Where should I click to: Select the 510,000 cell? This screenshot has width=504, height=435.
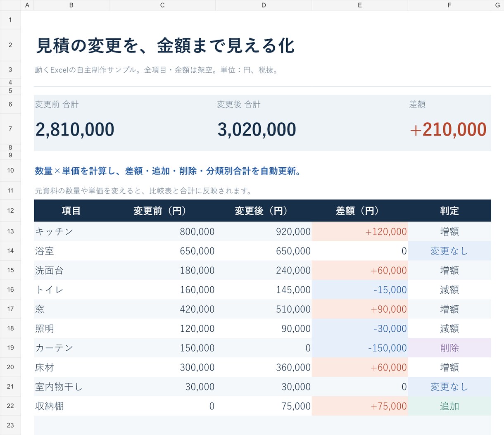264,309
